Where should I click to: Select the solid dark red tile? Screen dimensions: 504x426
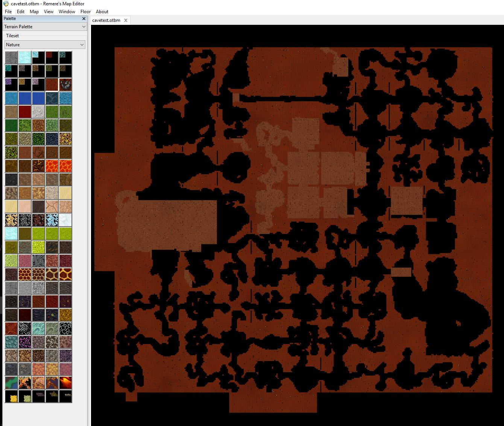[25, 112]
